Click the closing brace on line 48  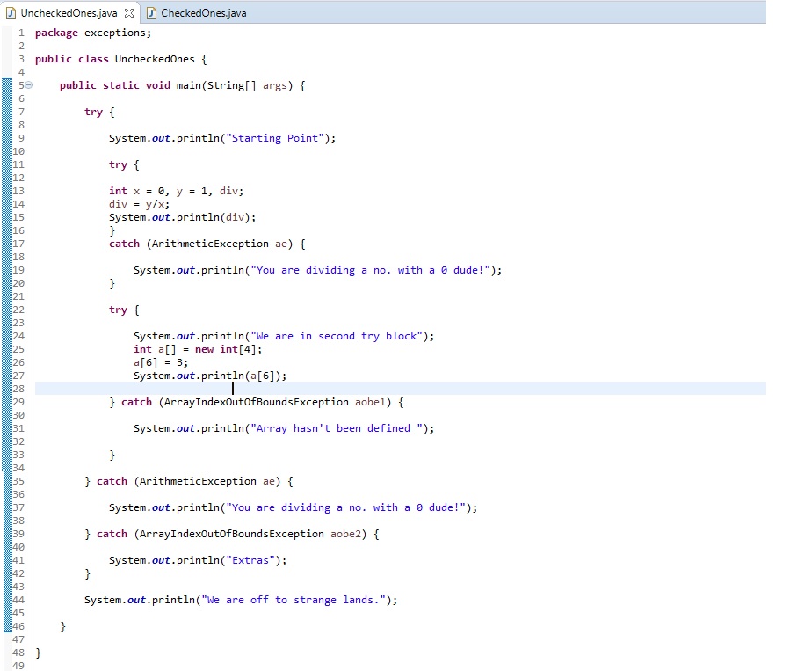pos(37,653)
